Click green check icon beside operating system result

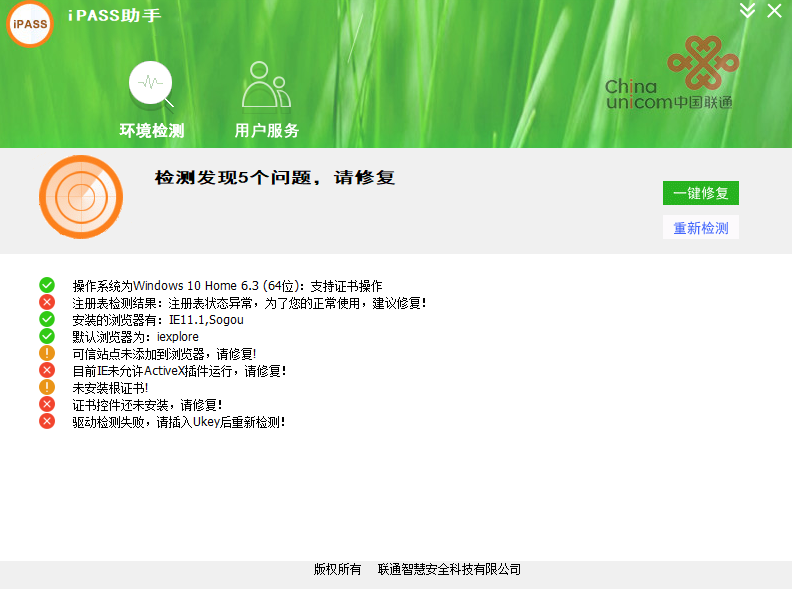pos(47,286)
